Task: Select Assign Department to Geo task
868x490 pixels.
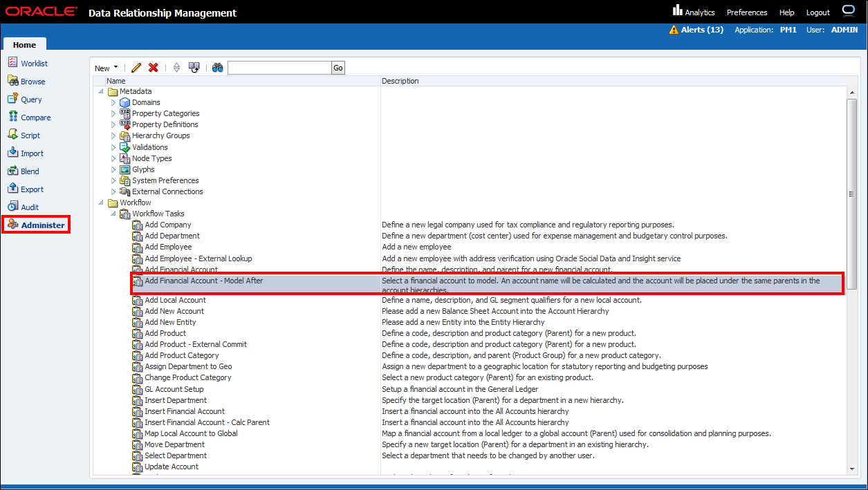Action: (x=188, y=366)
